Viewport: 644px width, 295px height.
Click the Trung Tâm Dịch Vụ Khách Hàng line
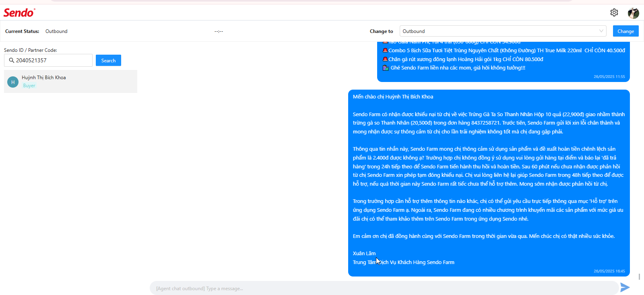pos(404,262)
